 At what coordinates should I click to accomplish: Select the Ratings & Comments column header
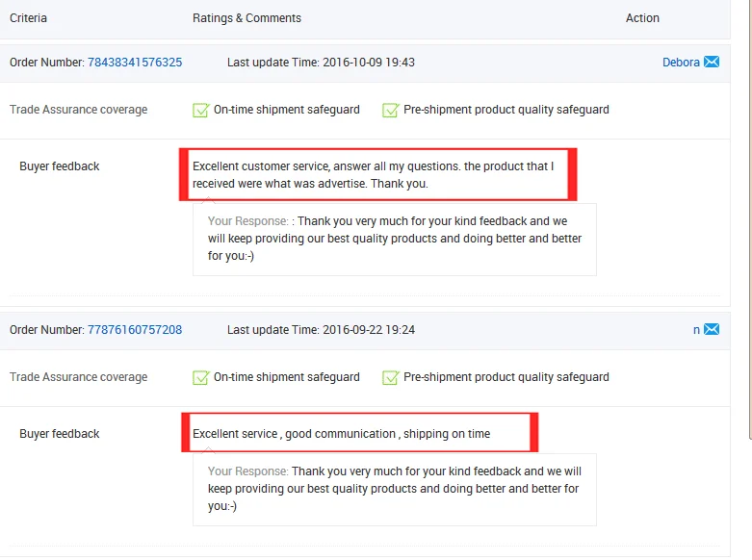[x=246, y=18]
